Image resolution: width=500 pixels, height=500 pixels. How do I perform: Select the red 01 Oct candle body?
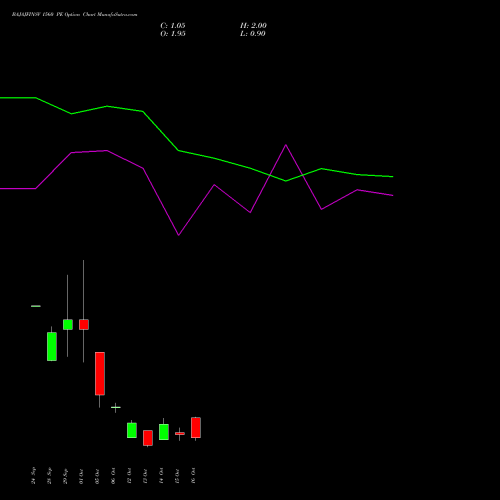(84, 324)
